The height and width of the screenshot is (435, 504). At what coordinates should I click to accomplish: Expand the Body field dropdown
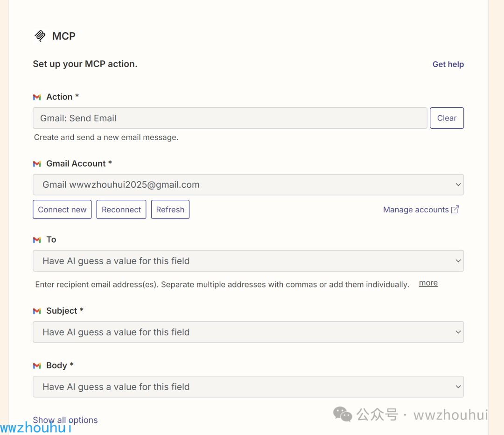click(248, 387)
